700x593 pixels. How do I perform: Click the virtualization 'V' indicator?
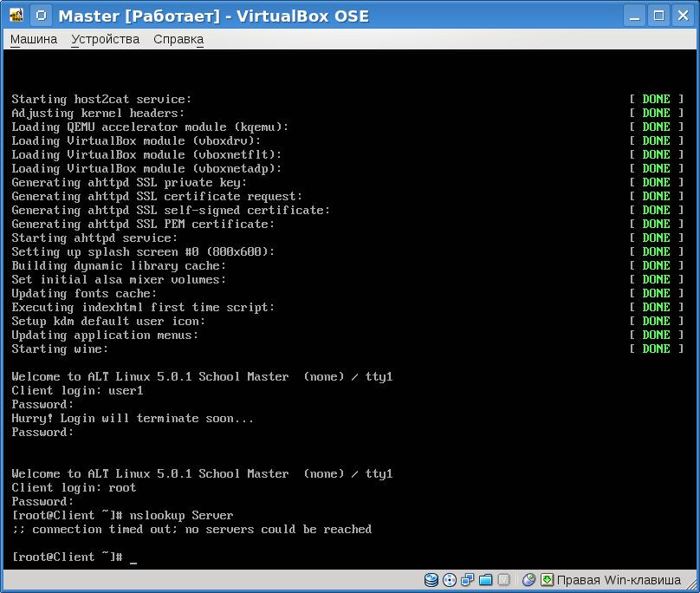click(x=504, y=579)
